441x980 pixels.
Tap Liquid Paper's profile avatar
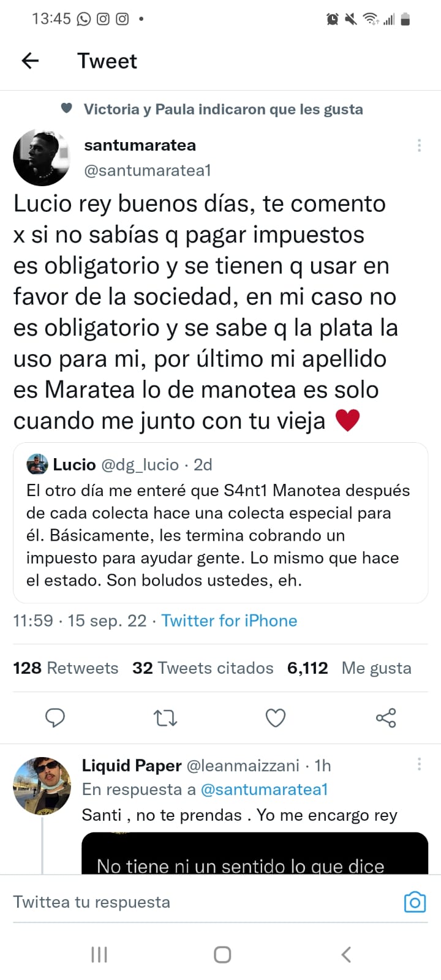[42, 786]
